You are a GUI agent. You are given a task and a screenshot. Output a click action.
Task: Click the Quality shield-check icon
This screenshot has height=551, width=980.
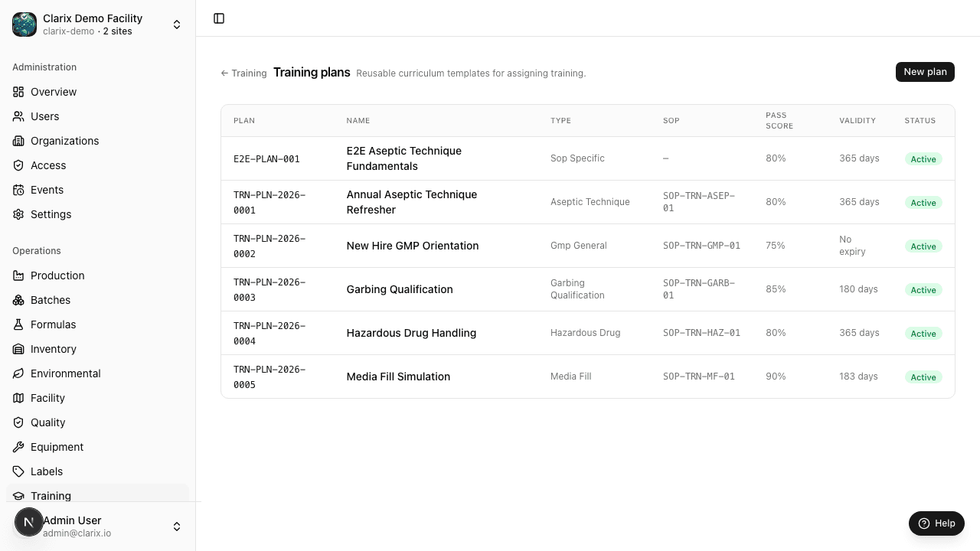point(18,422)
